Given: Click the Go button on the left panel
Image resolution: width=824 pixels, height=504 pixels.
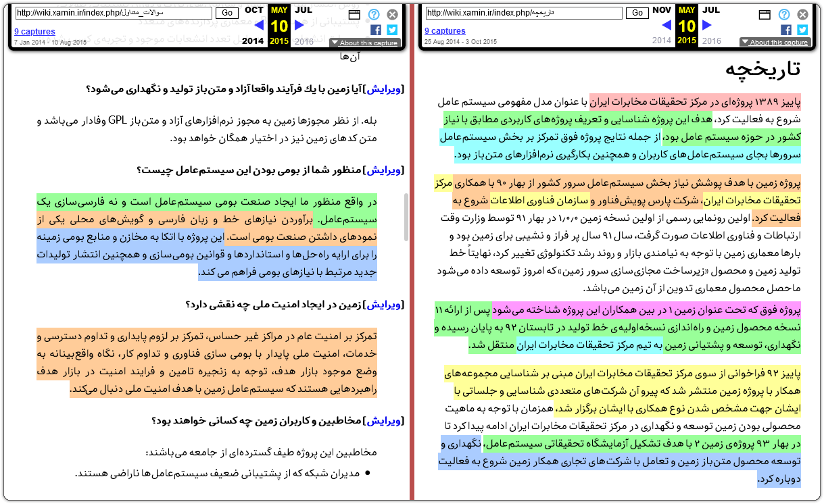Looking at the screenshot, I should coord(226,12).
